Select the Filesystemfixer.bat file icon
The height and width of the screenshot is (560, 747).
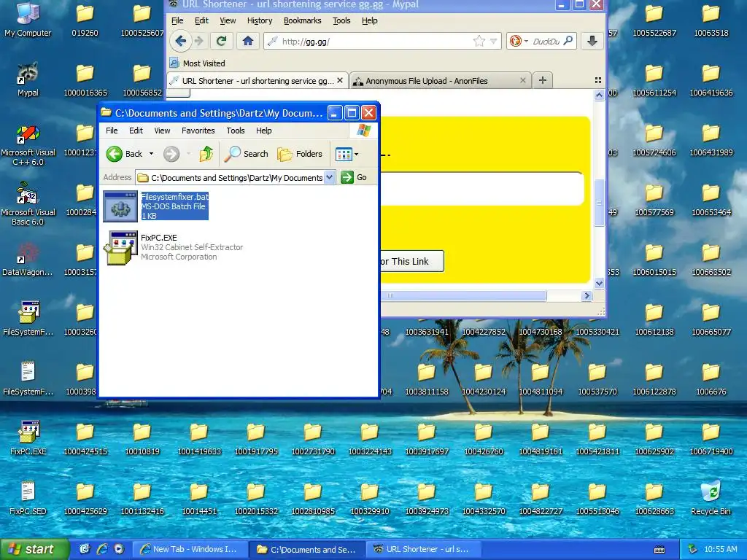click(x=120, y=206)
